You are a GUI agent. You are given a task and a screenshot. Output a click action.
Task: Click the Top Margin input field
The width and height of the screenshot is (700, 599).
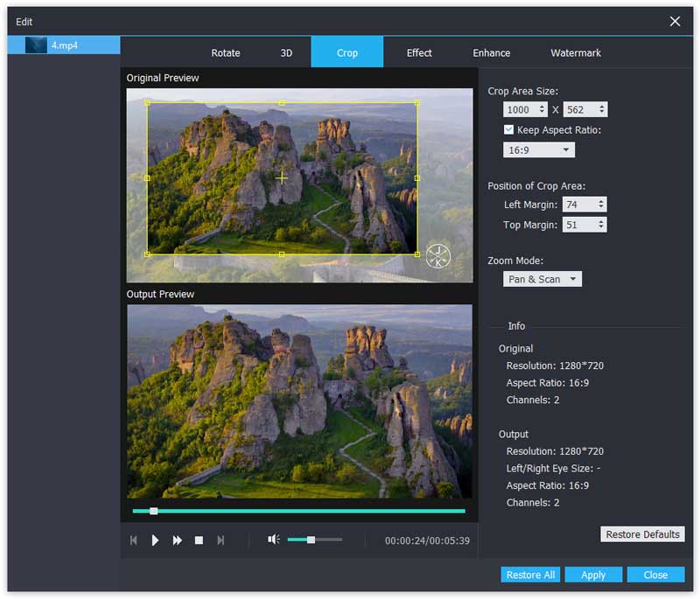[578, 225]
